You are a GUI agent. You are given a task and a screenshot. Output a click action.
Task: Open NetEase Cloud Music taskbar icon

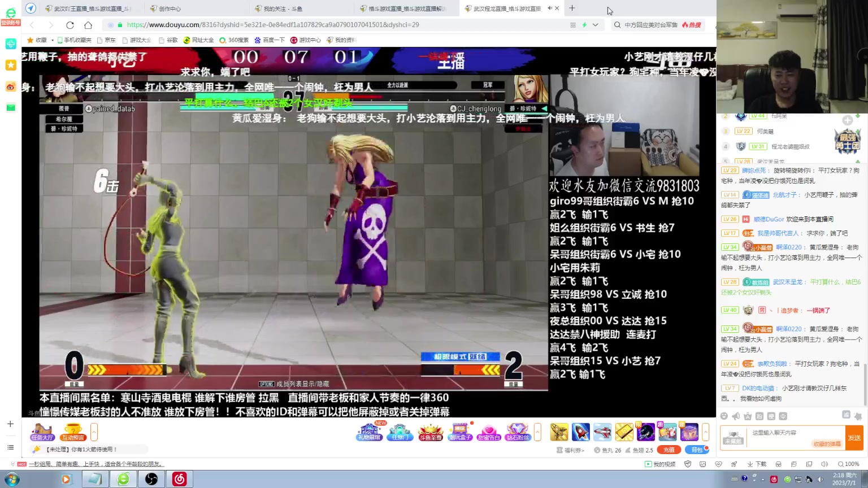click(x=179, y=480)
